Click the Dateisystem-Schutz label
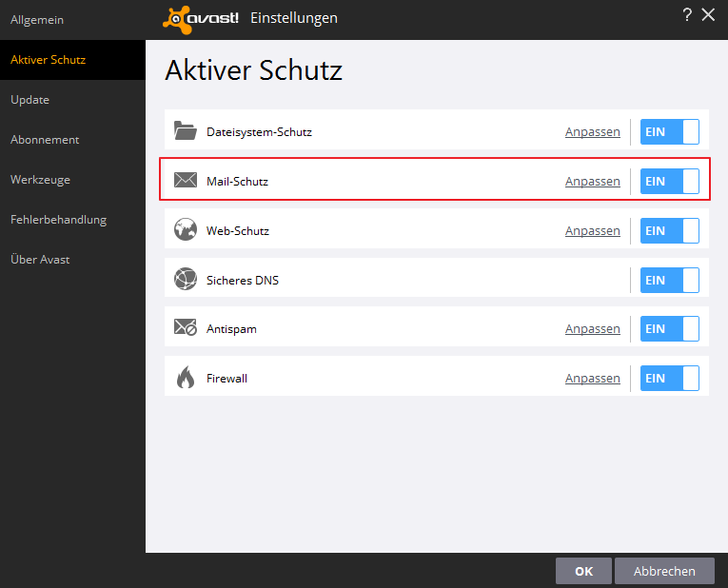This screenshot has height=588, width=728. pyautogui.click(x=259, y=132)
